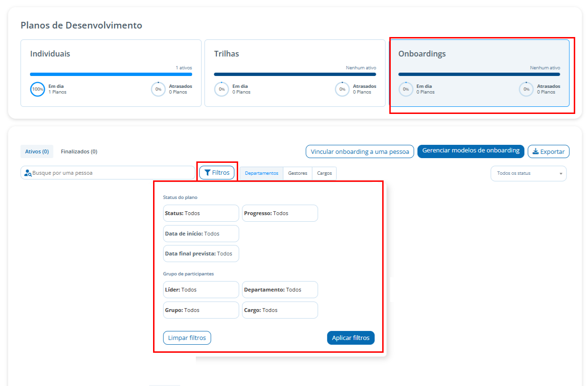Toggle the Filtros button
The height and width of the screenshot is (386, 588).
[x=217, y=173]
